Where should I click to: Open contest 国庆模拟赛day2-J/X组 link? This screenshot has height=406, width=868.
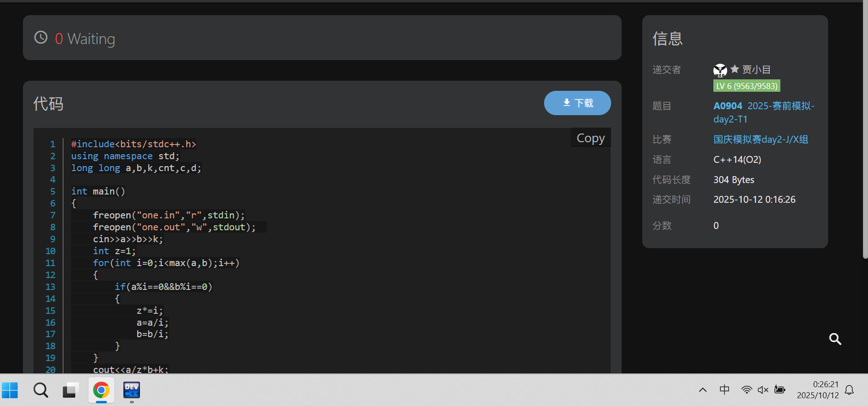(x=760, y=139)
